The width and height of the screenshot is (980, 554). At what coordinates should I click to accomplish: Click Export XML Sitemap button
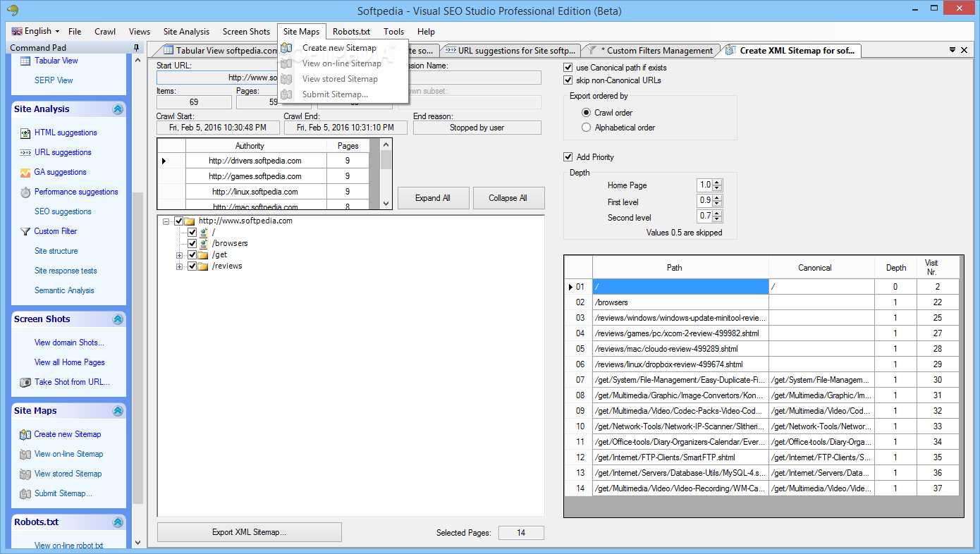click(249, 532)
